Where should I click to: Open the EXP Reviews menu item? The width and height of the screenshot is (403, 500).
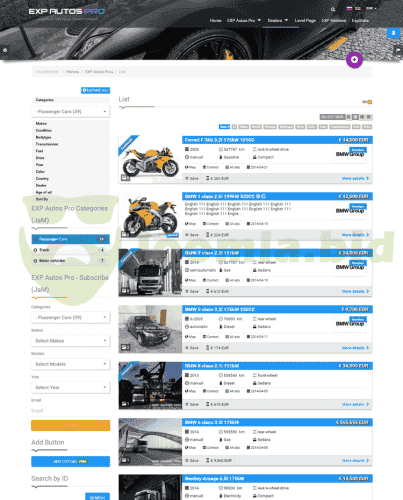pyautogui.click(x=334, y=20)
